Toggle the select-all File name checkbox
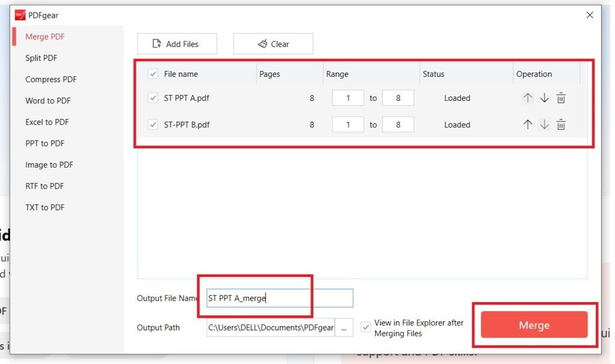The image size is (615, 364). 153,74
